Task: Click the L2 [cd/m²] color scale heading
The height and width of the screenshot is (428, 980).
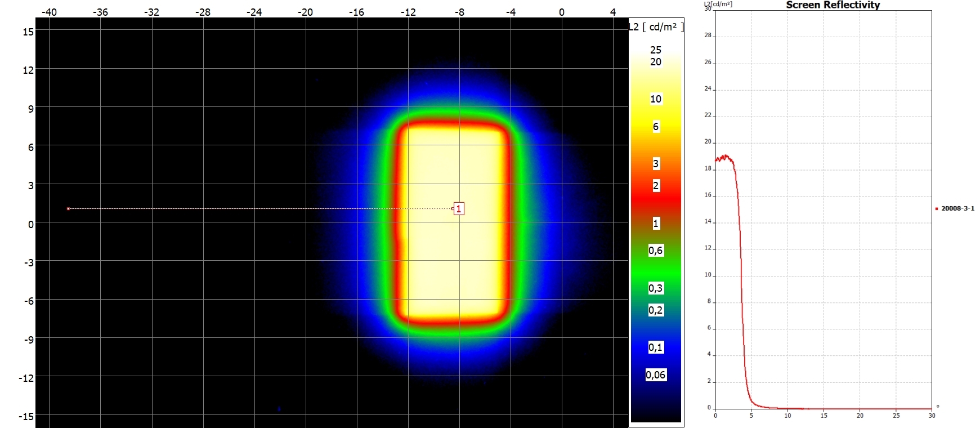Action: pyautogui.click(x=656, y=27)
